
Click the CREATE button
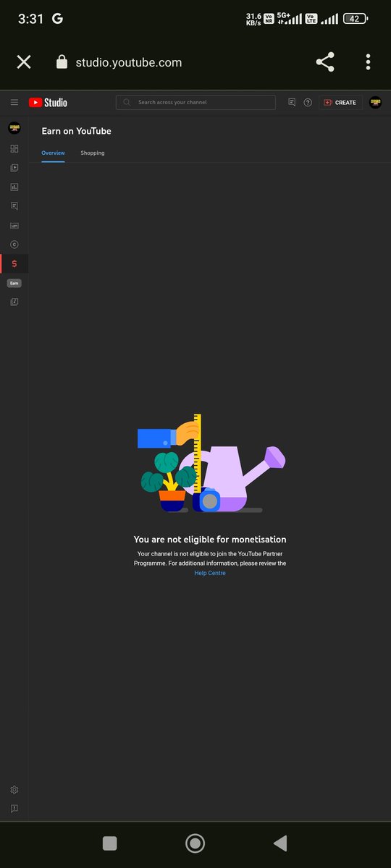click(340, 103)
